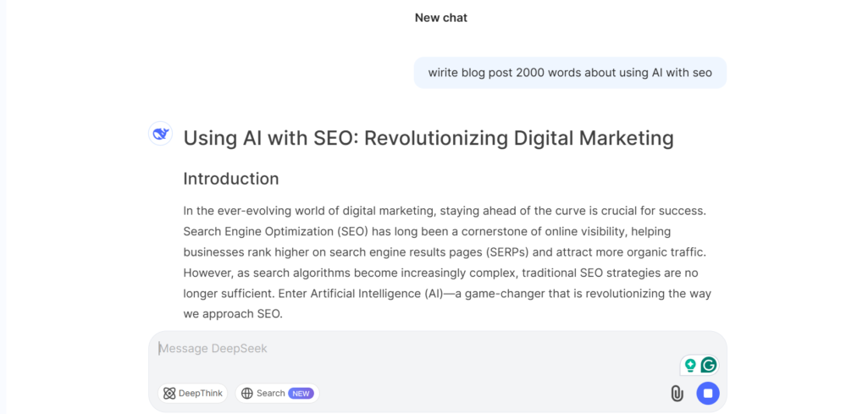
Task: Click the green lightbulb suggestion icon
Action: pos(690,365)
